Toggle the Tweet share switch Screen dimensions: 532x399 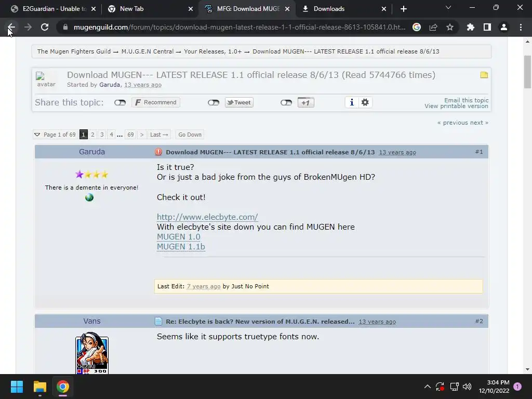214,102
